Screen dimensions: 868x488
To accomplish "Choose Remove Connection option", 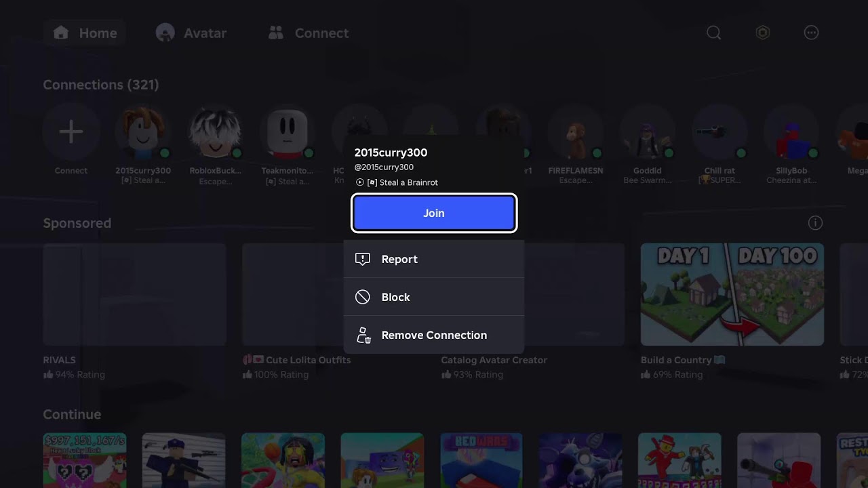I will click(434, 335).
